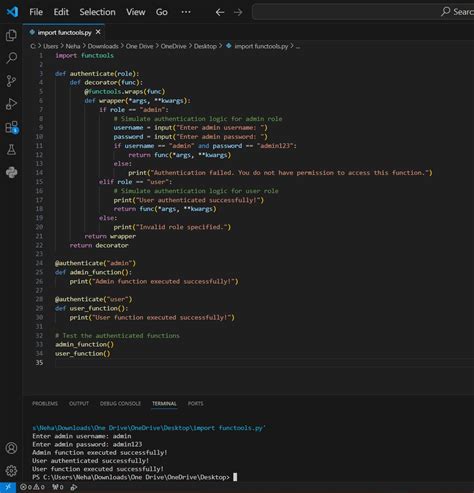474x493 pixels.
Task: Click '@authenticate("admin")' decorator line
Action: click(95, 263)
